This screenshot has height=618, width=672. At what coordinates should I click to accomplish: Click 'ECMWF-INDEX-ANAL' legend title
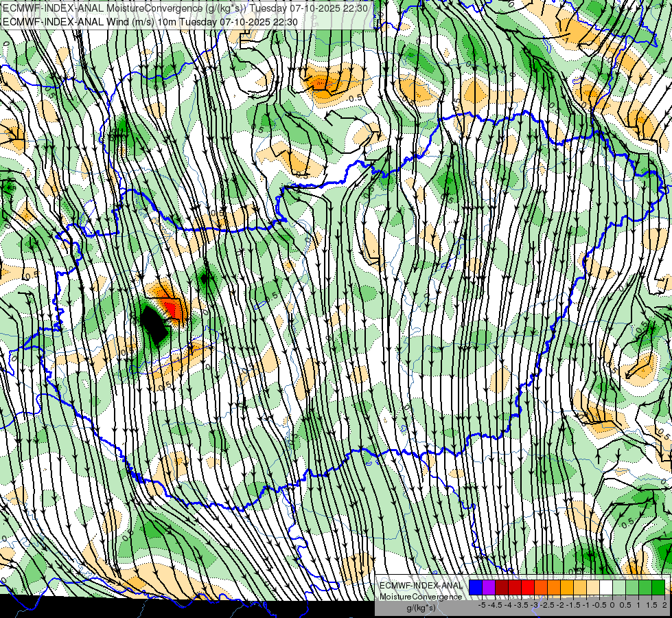coord(421,586)
